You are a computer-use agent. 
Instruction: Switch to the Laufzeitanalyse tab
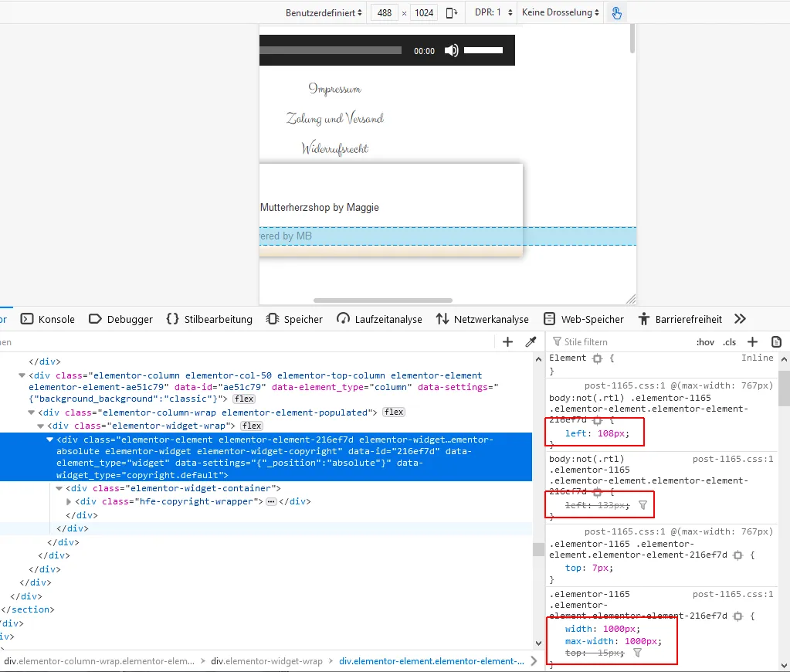(x=379, y=319)
